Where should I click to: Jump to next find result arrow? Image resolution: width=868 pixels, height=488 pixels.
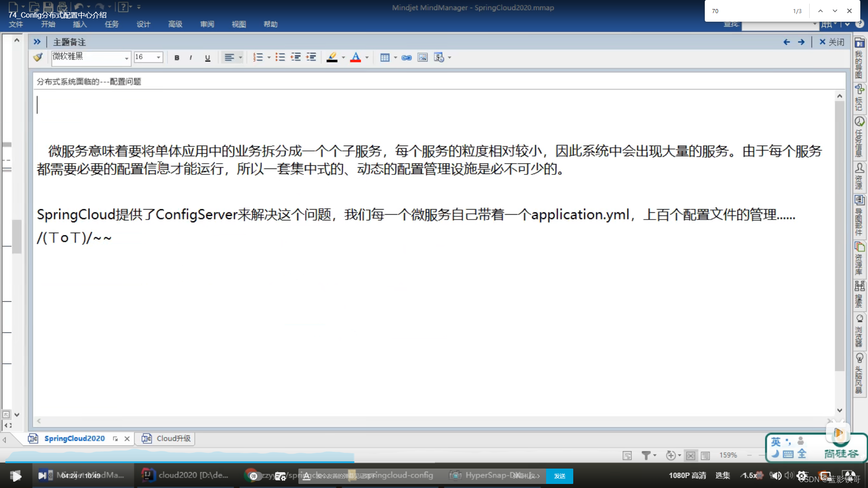click(835, 11)
